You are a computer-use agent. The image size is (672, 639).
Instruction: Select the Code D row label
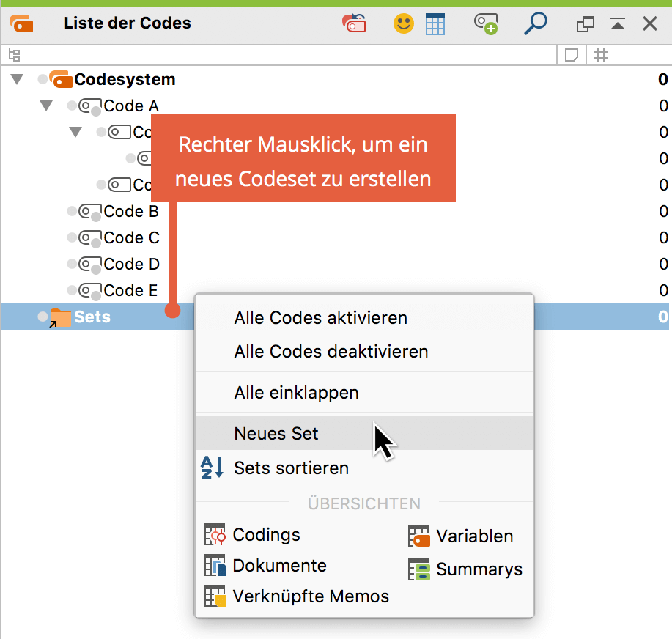(132, 264)
